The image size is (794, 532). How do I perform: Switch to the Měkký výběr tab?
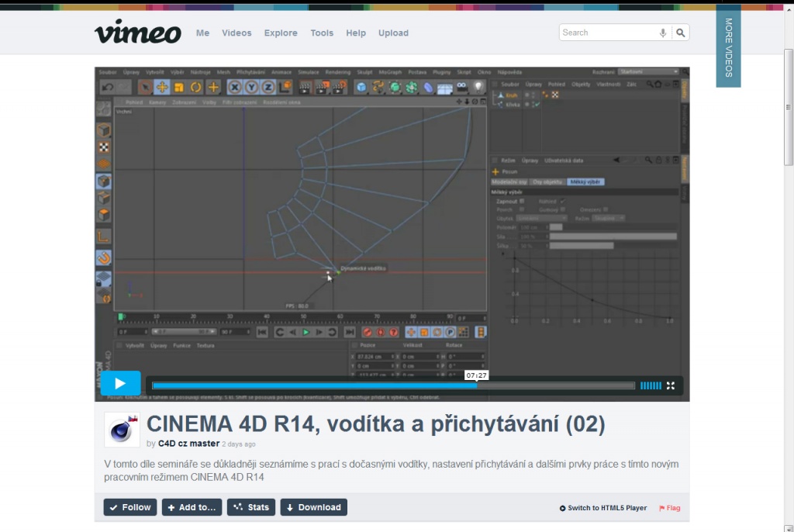[585, 182]
